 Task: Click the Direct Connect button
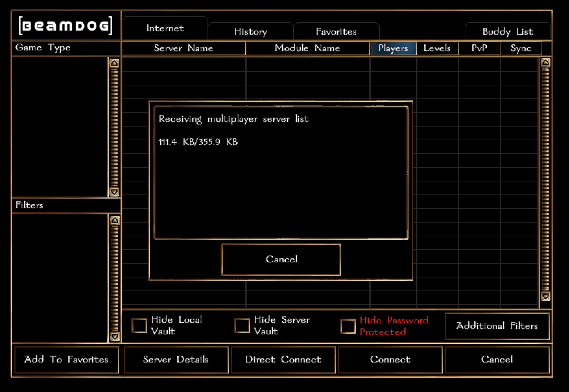click(x=283, y=359)
